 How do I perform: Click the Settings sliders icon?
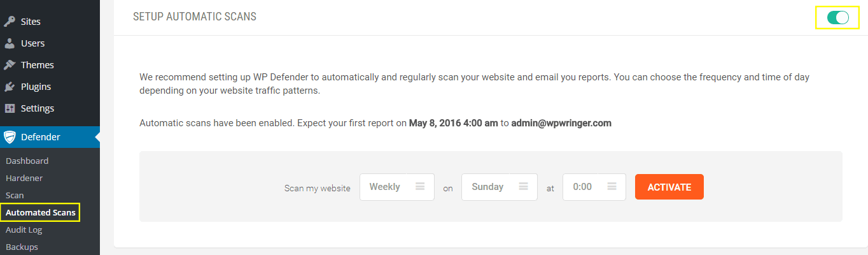pos(10,108)
